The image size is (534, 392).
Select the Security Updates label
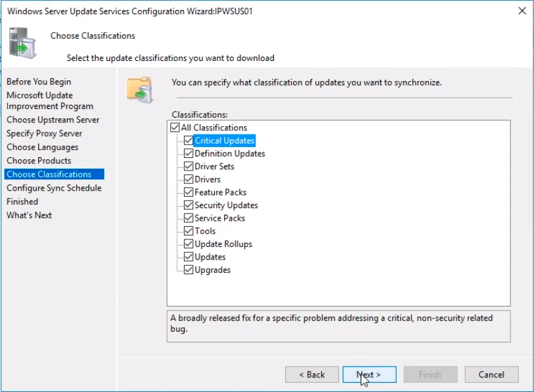pyautogui.click(x=226, y=205)
